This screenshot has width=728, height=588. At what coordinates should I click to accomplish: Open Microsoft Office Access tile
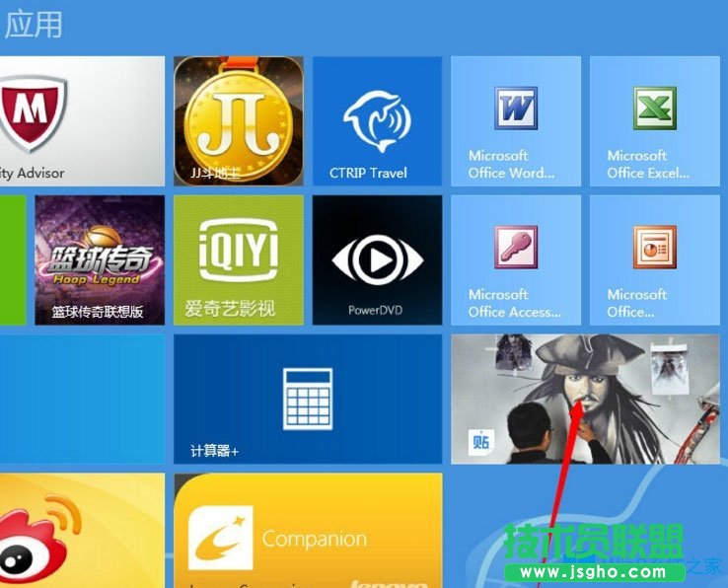coord(516,260)
